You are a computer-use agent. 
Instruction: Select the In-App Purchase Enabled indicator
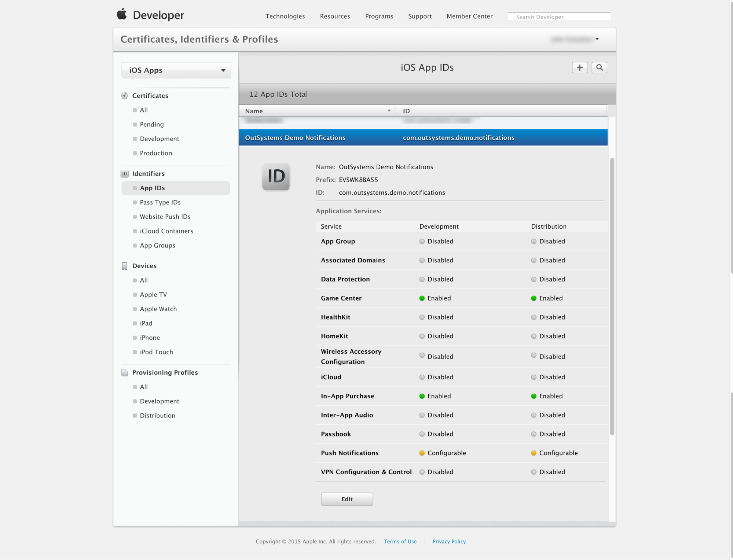pos(422,396)
